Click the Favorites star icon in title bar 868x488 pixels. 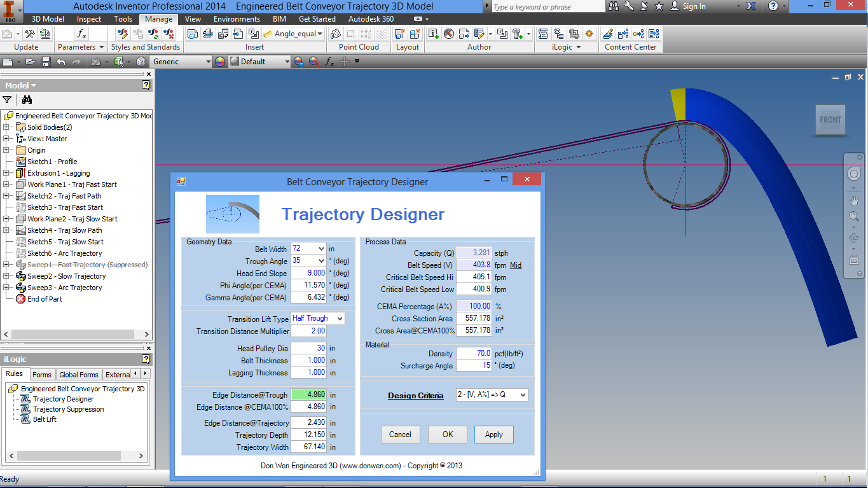point(659,6)
